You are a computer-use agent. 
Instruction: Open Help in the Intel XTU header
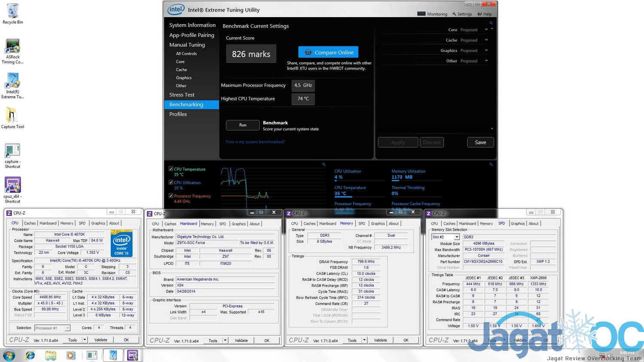tap(480, 14)
